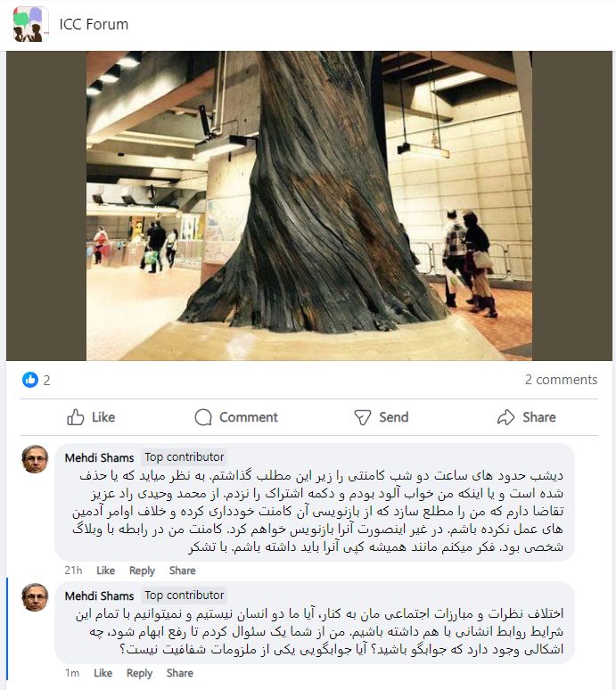The width and height of the screenshot is (616, 690).
Task: Send the post via Send icon
Action: coord(382,417)
